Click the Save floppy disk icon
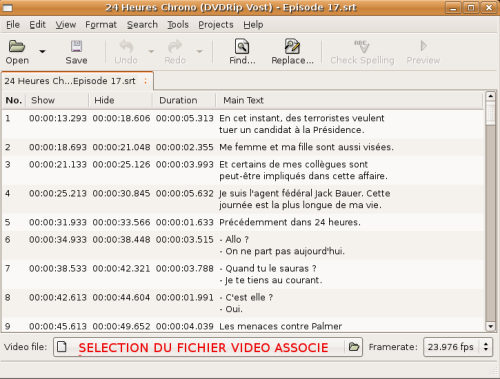This screenshot has height=379, width=500. pos(76,46)
